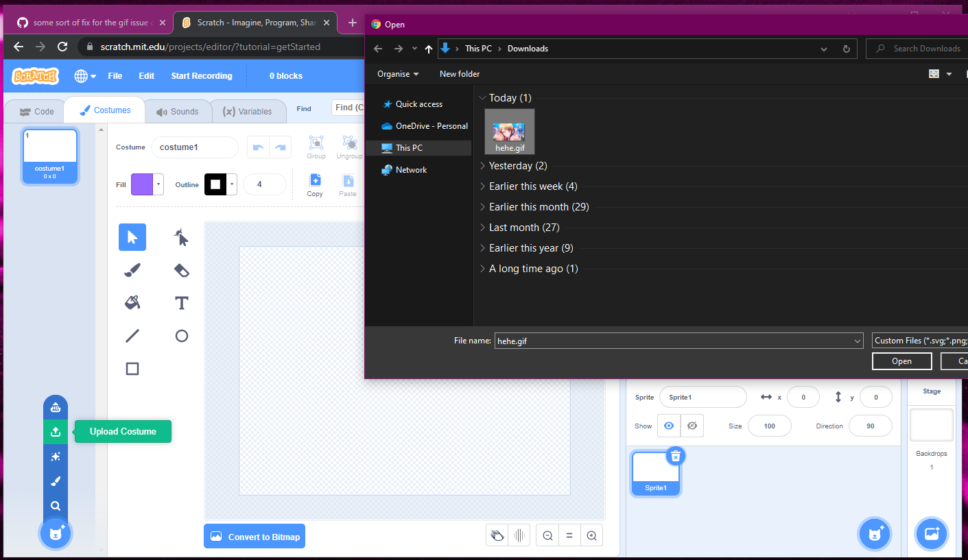Select the Text tool
Image resolution: width=968 pixels, height=560 pixels.
(x=181, y=303)
